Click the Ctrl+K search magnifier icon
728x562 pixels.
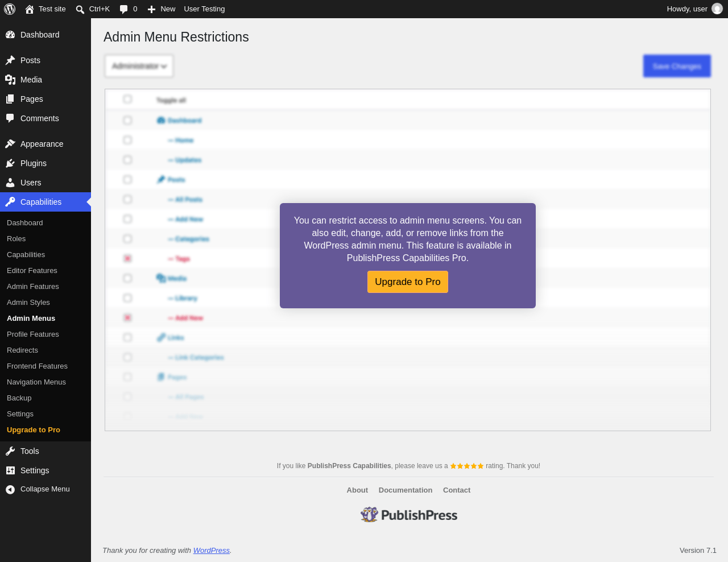click(80, 9)
